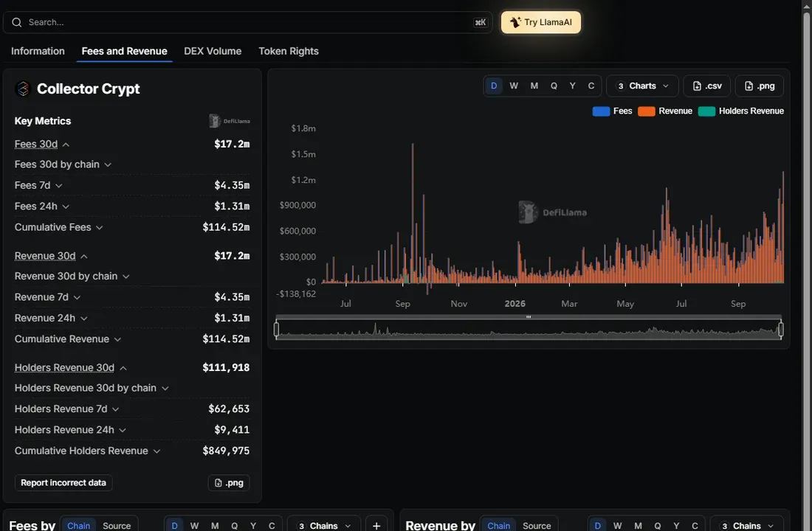Open the 3 Charts dropdown
The height and width of the screenshot is (531, 812).
642,86
